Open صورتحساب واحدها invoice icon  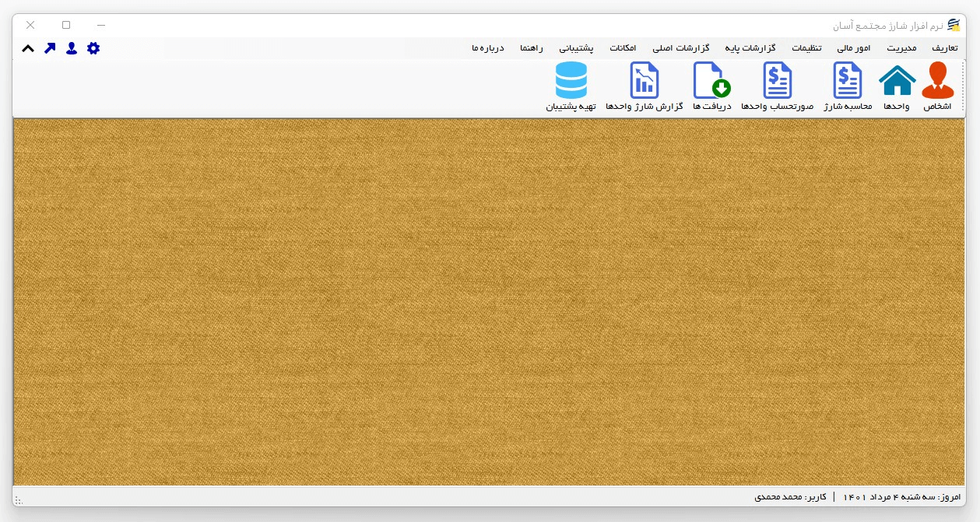click(x=777, y=86)
